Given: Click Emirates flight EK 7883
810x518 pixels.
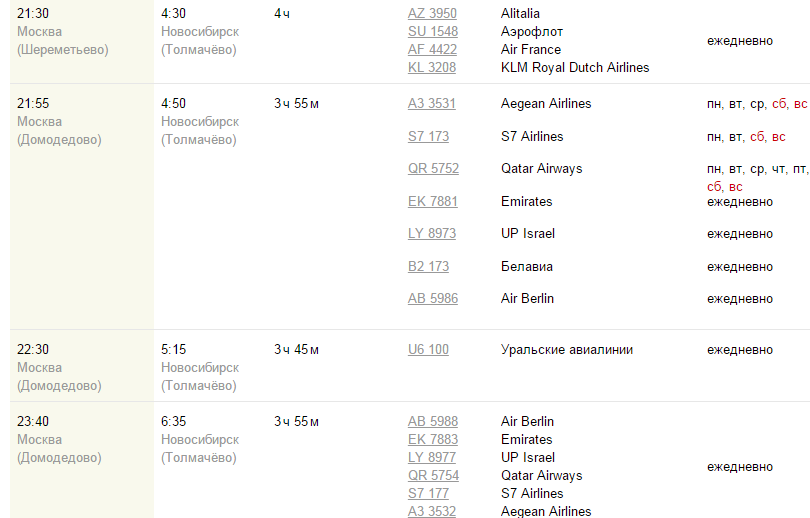Looking at the screenshot, I should (432, 440).
